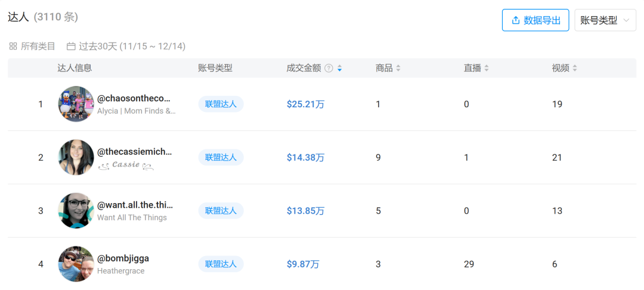The height and width of the screenshot is (290, 644).
Task: Click the 所有类目 grid icon
Action: 13,46
